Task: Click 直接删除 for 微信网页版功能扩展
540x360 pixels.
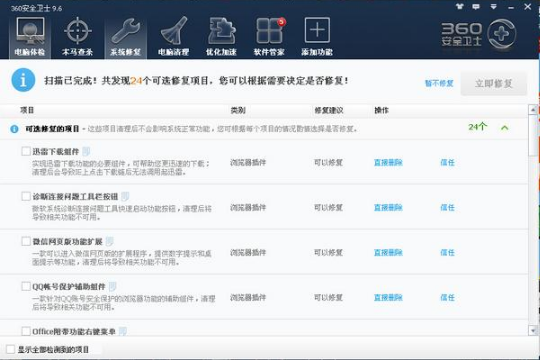Action: 388,253
